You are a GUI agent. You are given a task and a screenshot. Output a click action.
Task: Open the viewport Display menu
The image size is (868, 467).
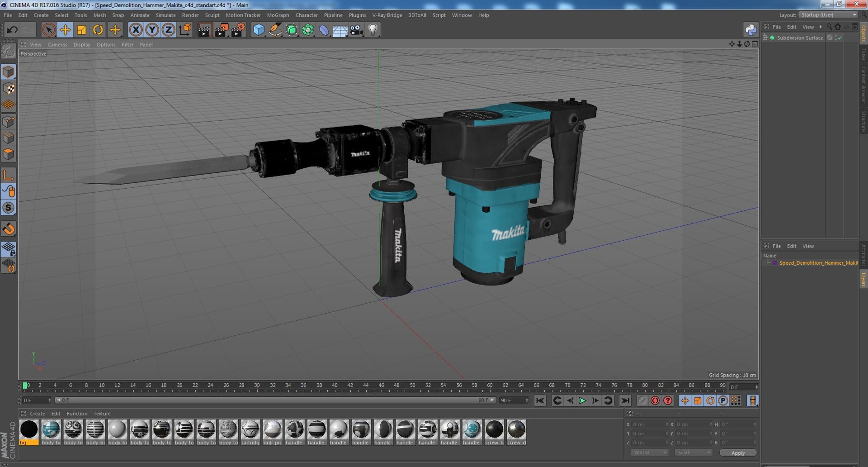(x=82, y=44)
